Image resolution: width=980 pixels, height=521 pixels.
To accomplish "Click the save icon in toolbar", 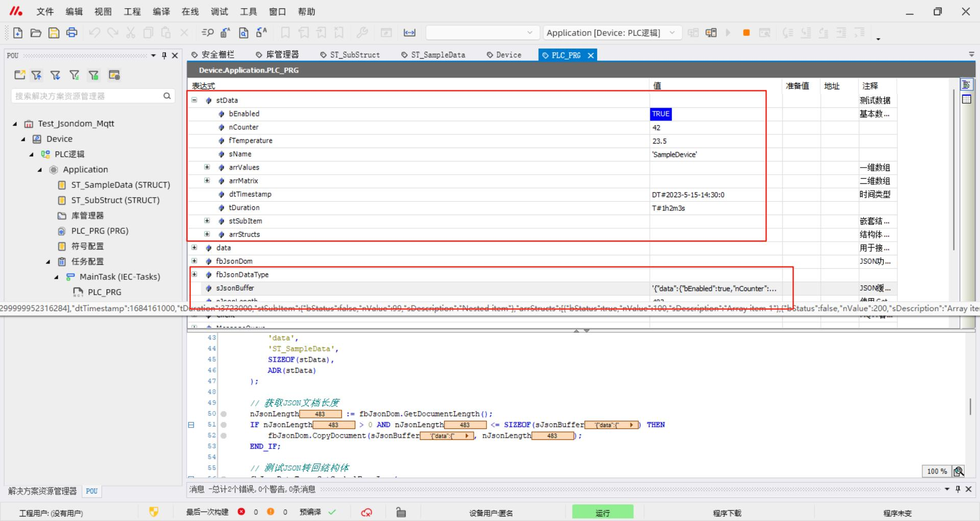I will [x=54, y=33].
